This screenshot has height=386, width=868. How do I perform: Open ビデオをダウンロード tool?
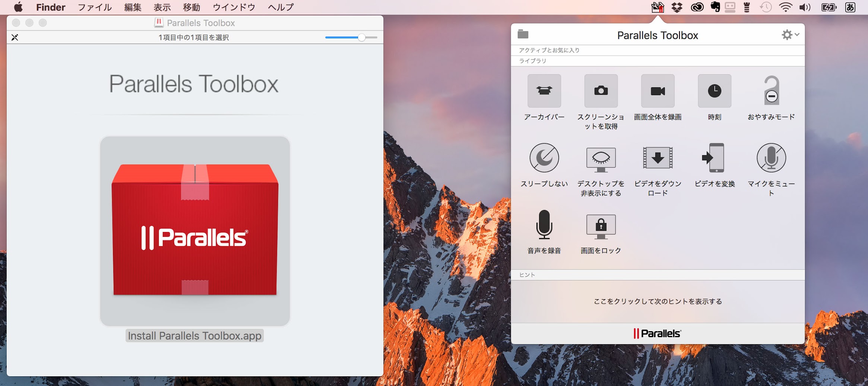(x=658, y=158)
